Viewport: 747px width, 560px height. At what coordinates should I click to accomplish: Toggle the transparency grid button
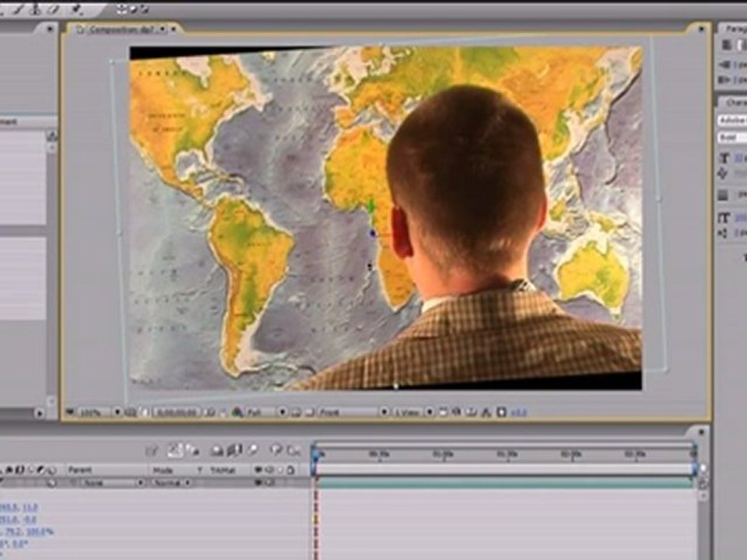[309, 412]
